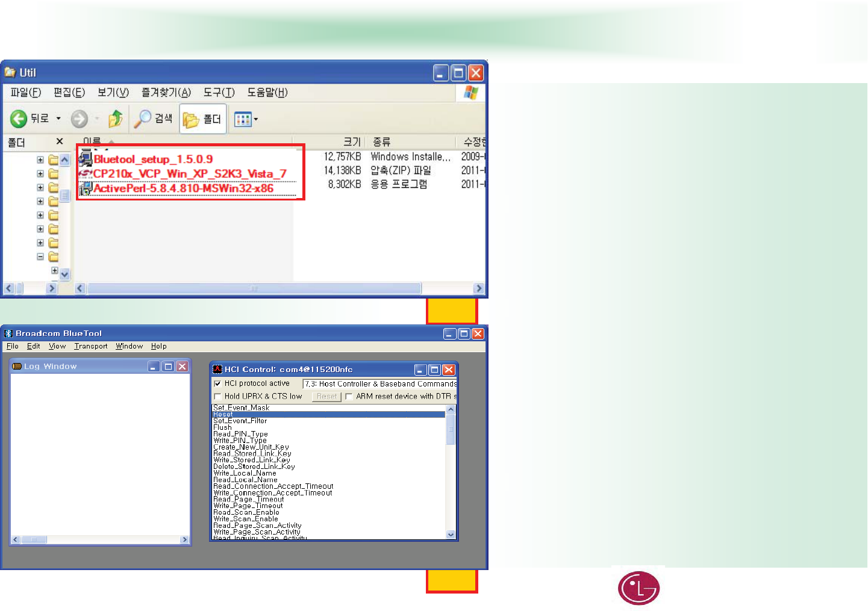This screenshot has width=868, height=611.
Task: Click the 응용 프로그램 type cell
Action: (399, 184)
